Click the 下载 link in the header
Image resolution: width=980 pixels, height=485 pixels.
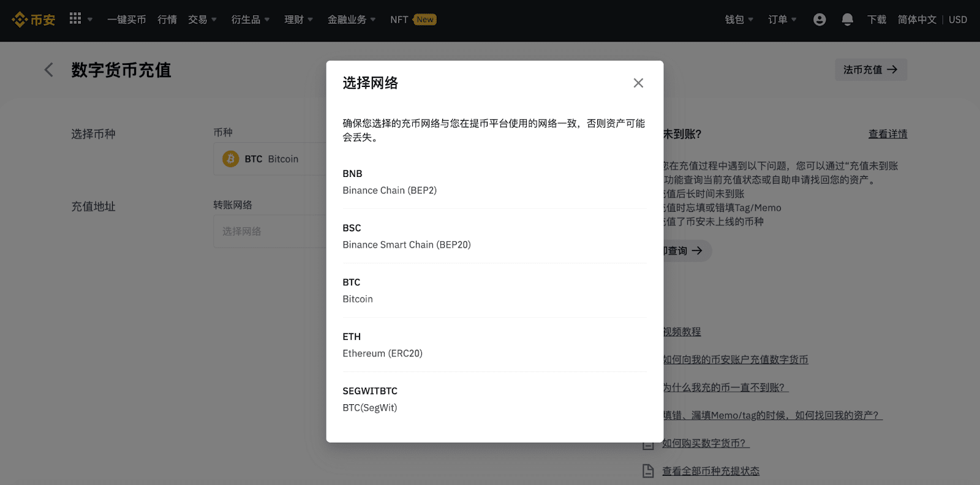tap(876, 20)
